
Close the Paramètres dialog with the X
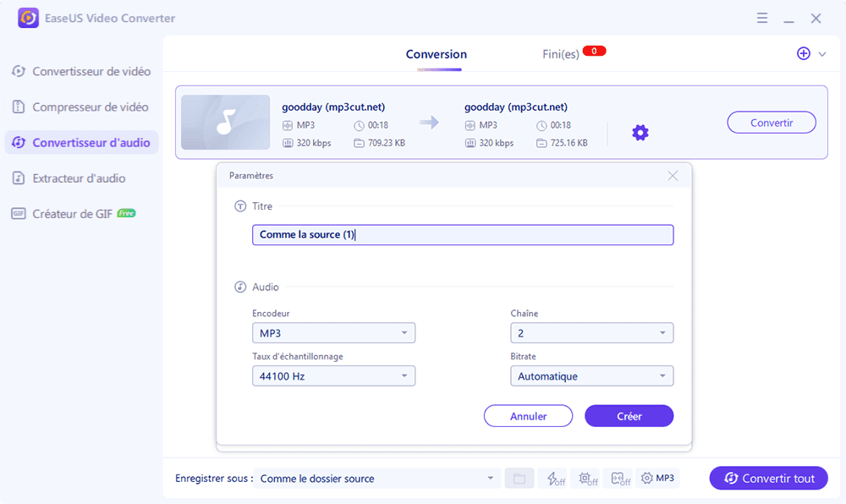click(x=673, y=176)
